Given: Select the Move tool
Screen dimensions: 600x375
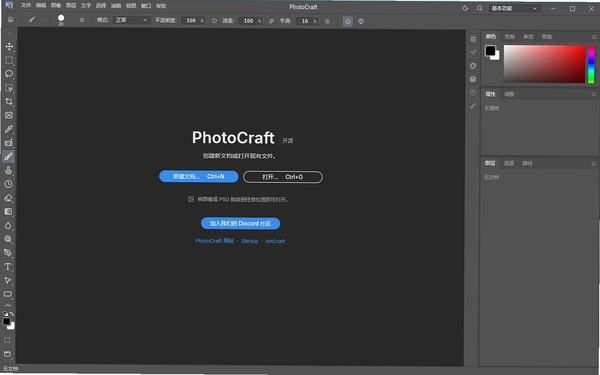Looking at the screenshot, I should point(9,46).
